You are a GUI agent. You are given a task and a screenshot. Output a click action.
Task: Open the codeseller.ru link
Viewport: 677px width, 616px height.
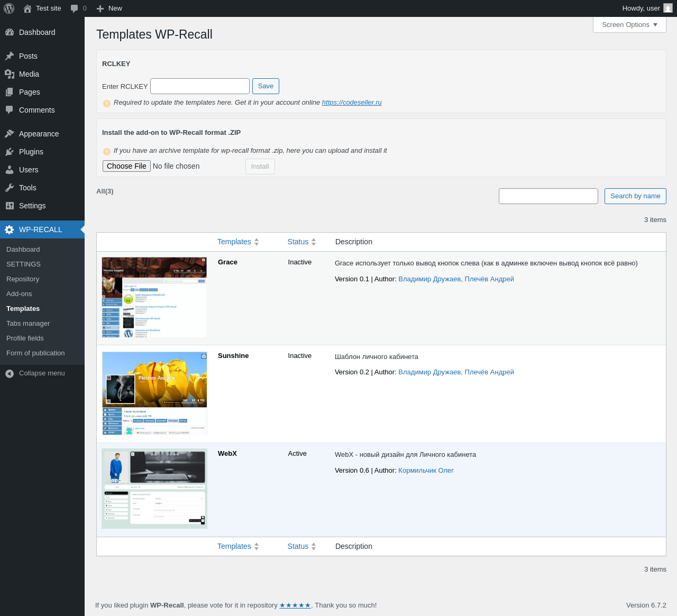(x=352, y=103)
